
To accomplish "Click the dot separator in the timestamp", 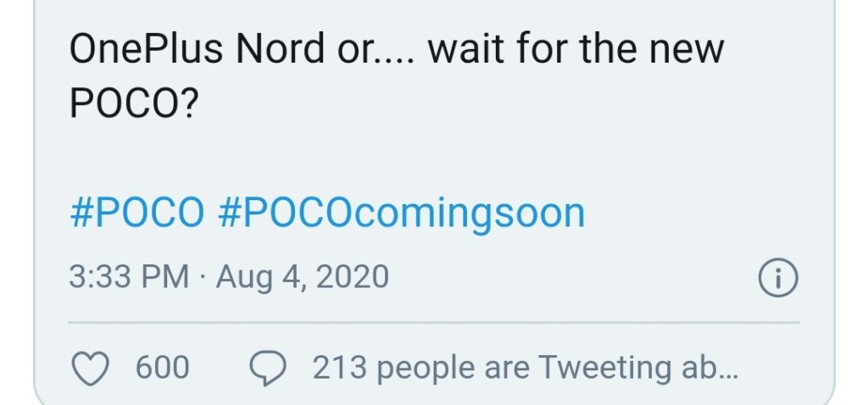I will pyautogui.click(x=203, y=277).
